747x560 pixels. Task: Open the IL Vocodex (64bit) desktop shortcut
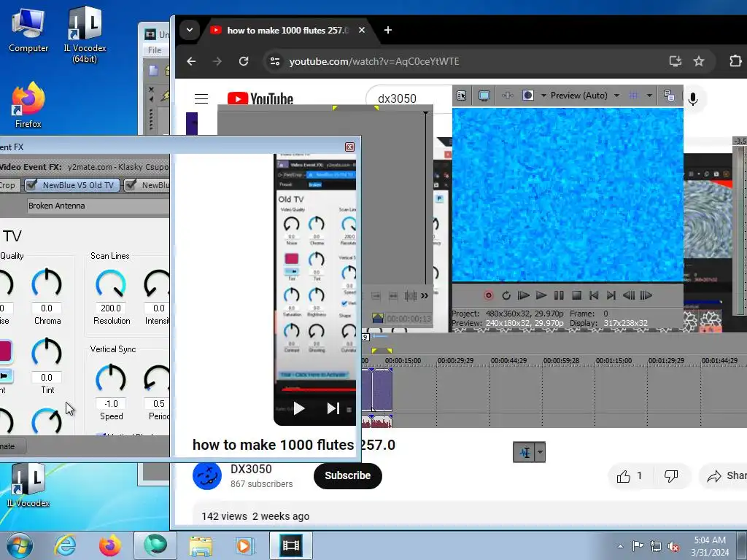85,34
